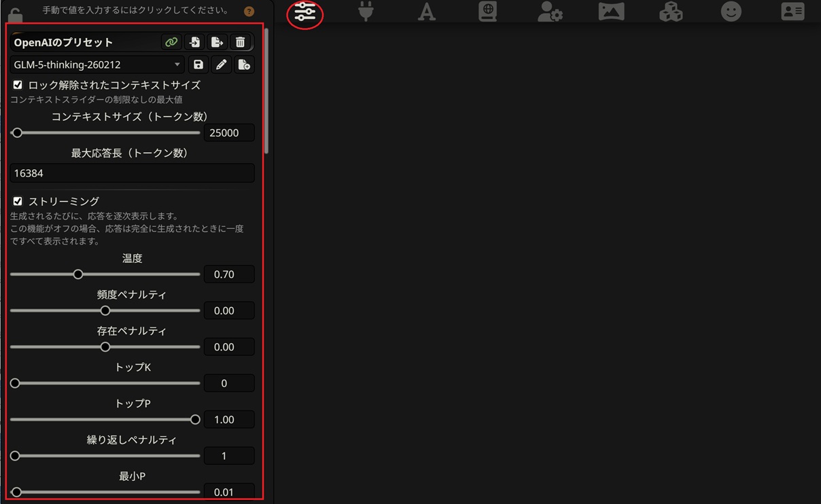Viewport: 821px width, 504px height.
Task: Toggle the panel lock icon at top-left
Action: (x=15, y=14)
